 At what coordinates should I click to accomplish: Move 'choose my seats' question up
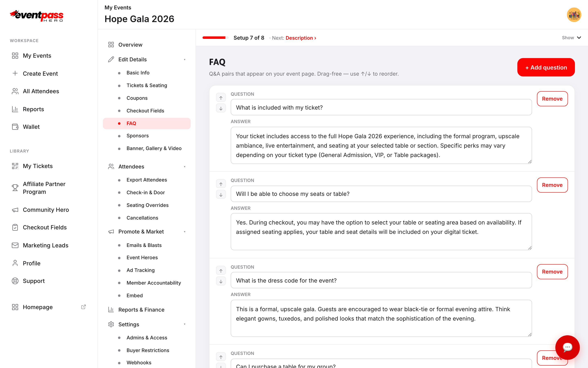(x=221, y=184)
